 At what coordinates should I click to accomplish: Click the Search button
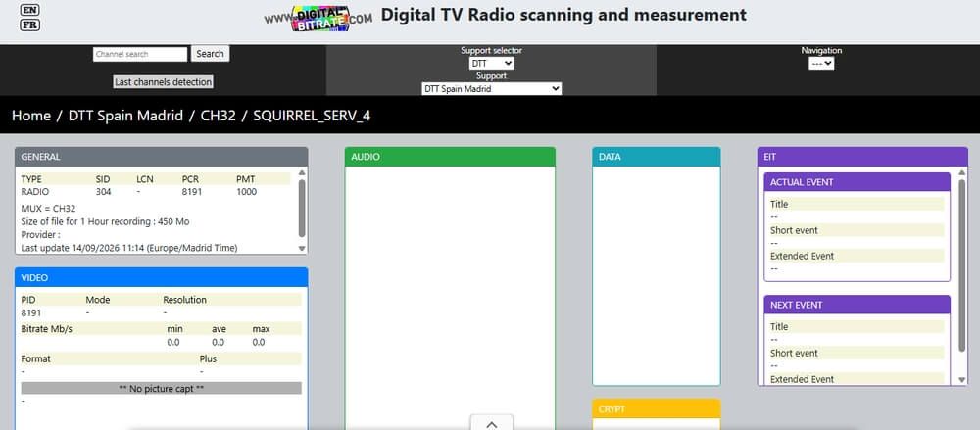(210, 54)
